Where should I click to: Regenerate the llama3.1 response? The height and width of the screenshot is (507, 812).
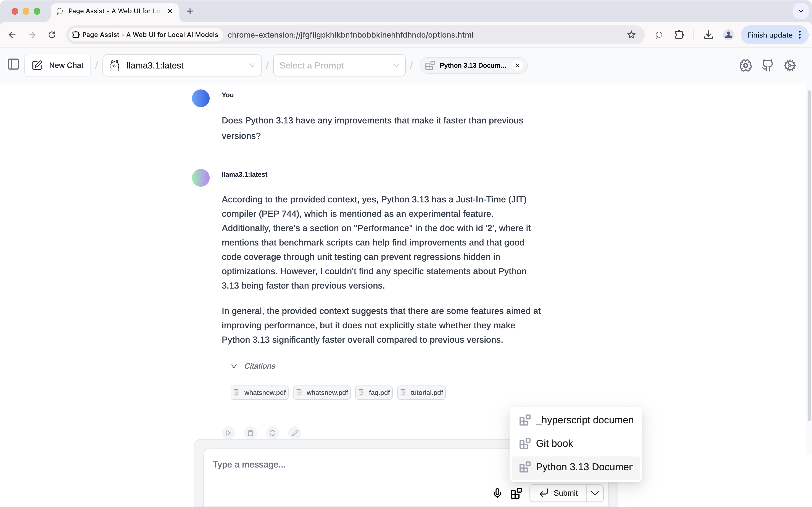coord(273,433)
